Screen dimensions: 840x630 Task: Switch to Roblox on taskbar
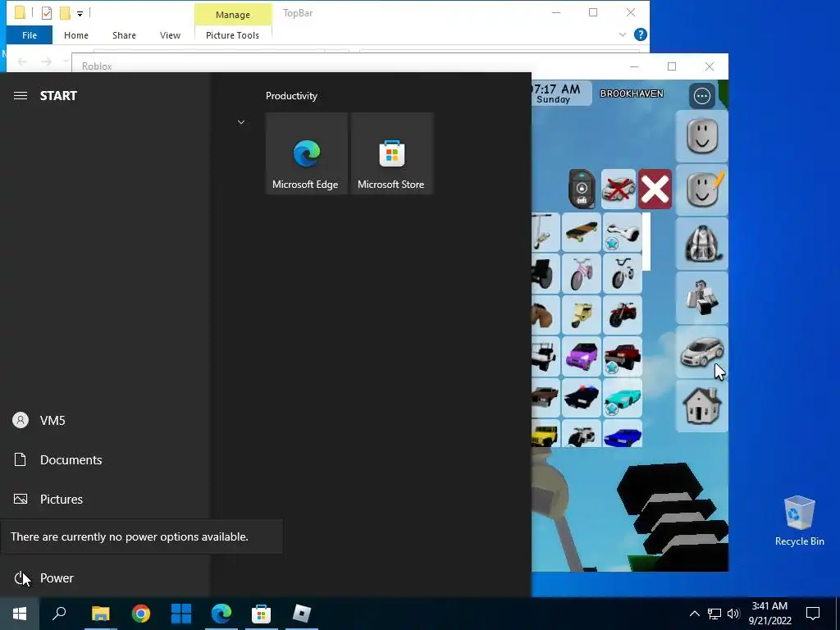(x=302, y=614)
